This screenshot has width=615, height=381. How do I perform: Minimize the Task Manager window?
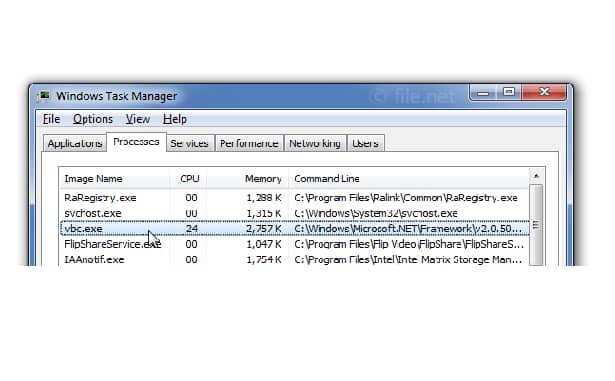point(484,93)
